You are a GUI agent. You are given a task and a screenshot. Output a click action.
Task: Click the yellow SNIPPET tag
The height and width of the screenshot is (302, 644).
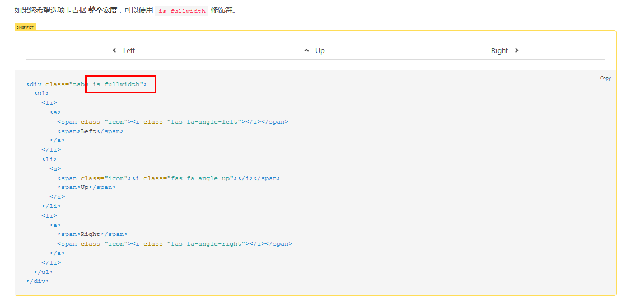click(x=25, y=27)
